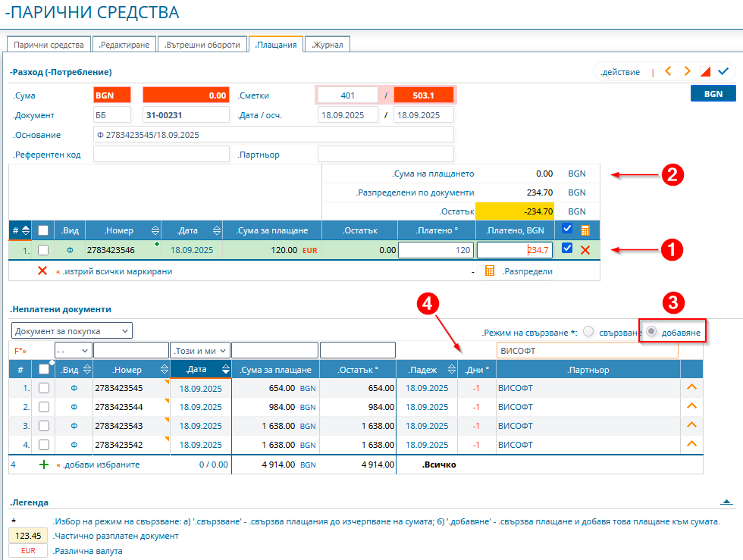
Task: Move document 2783423545 up with orange arrow
Action: click(691, 387)
